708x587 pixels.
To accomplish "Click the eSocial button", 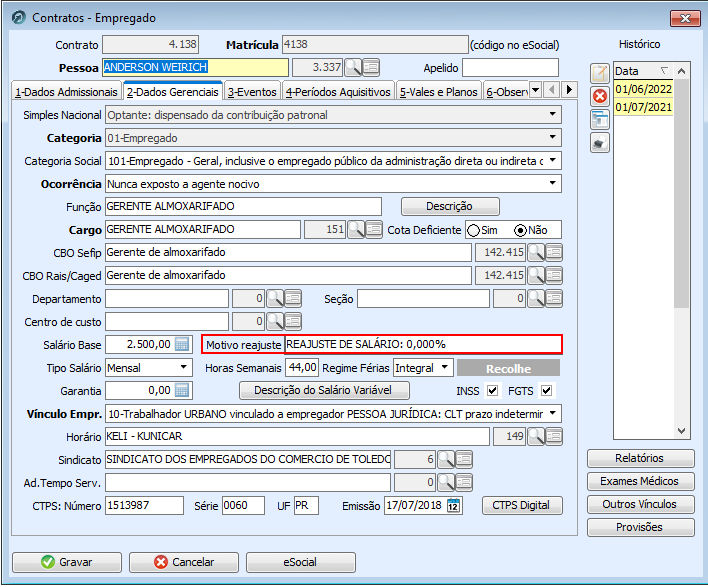I will pos(301,562).
